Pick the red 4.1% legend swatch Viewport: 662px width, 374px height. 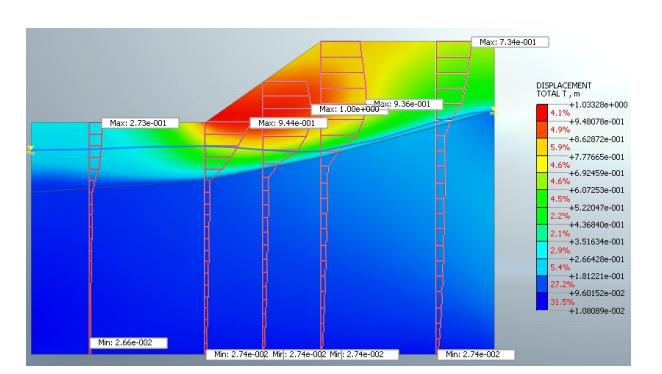[x=542, y=113]
